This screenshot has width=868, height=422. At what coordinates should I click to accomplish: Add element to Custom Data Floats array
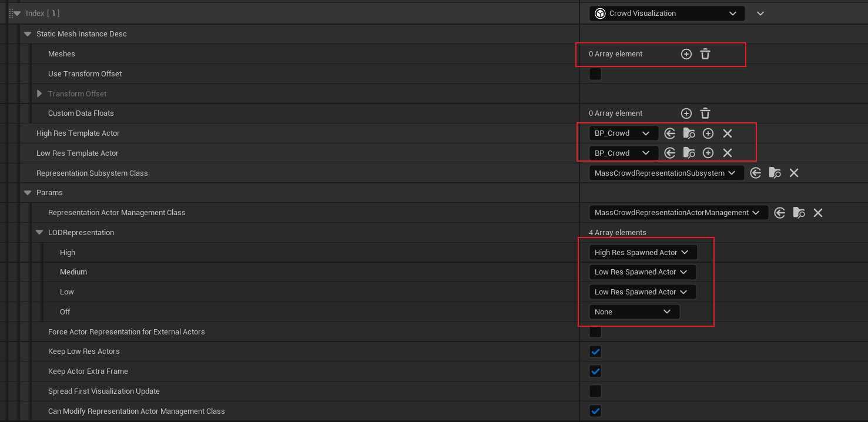point(686,113)
